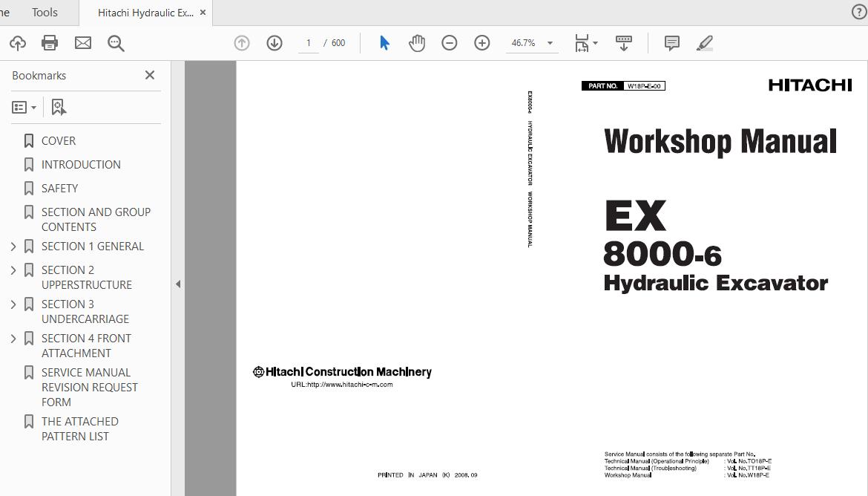The image size is (868, 496).
Task: Open the 46.7% zoom level dropdown
Action: click(532, 43)
